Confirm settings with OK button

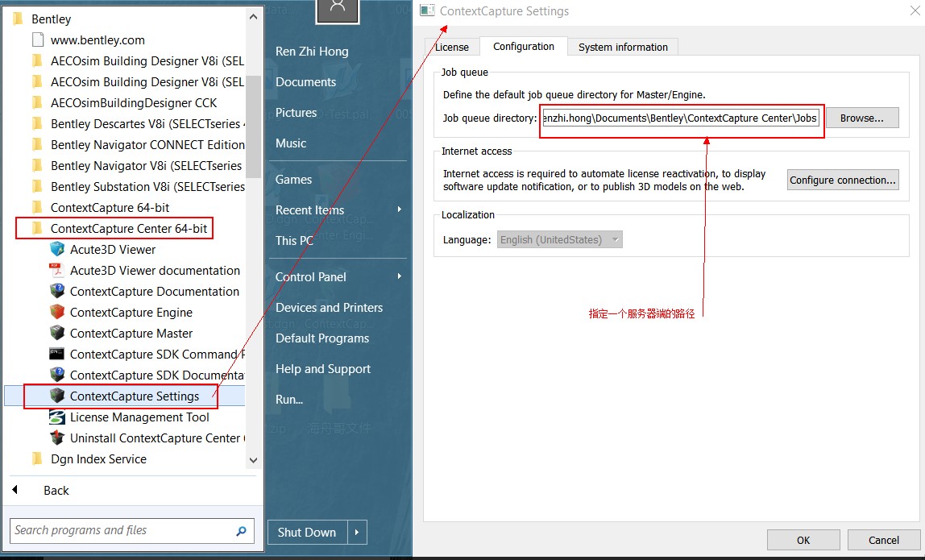coord(803,540)
